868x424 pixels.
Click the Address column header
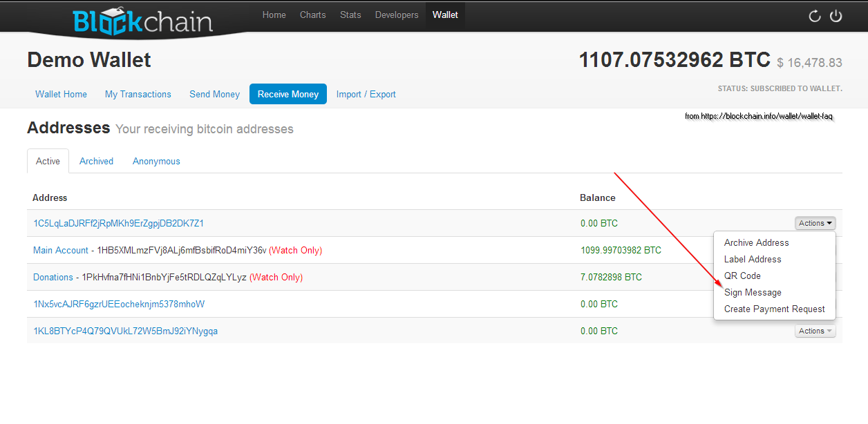(50, 197)
